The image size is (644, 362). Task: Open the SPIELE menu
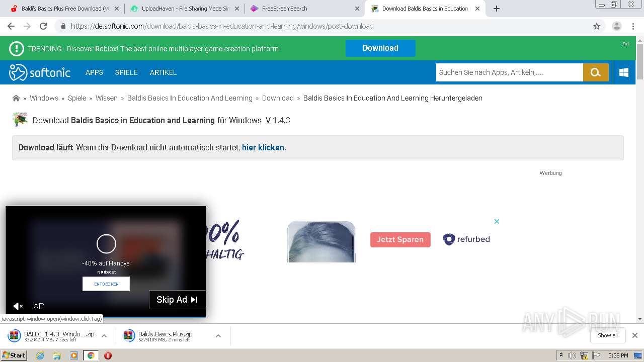point(126,72)
